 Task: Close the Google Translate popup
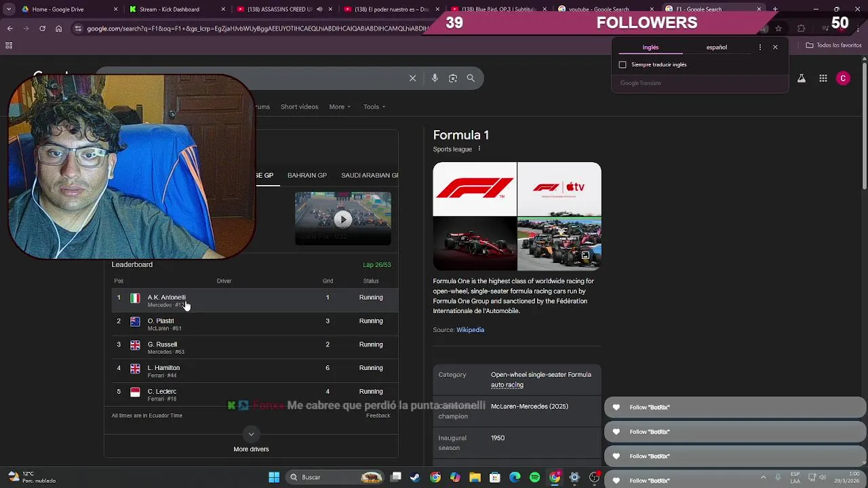(775, 47)
